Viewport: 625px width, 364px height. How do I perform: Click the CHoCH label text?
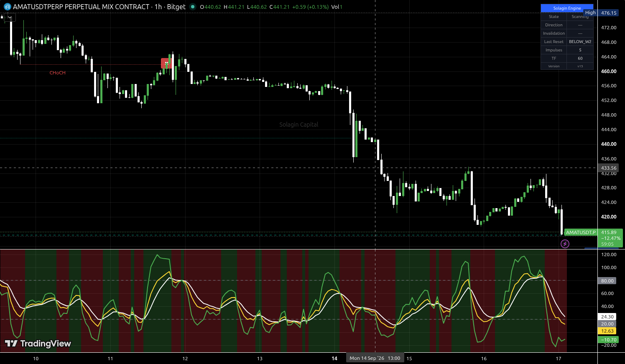click(x=57, y=73)
